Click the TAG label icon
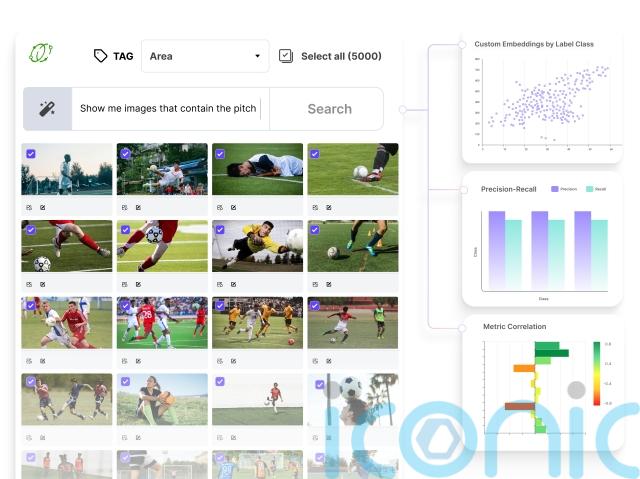This screenshot has width=640, height=479. [x=100, y=56]
